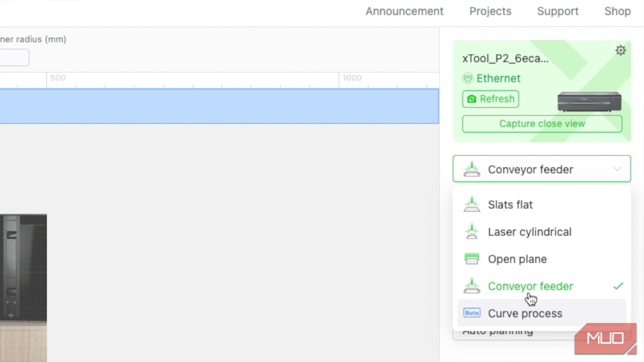This screenshot has height=362, width=644.
Task: Select Curve process Beta mode
Action: 525,313
